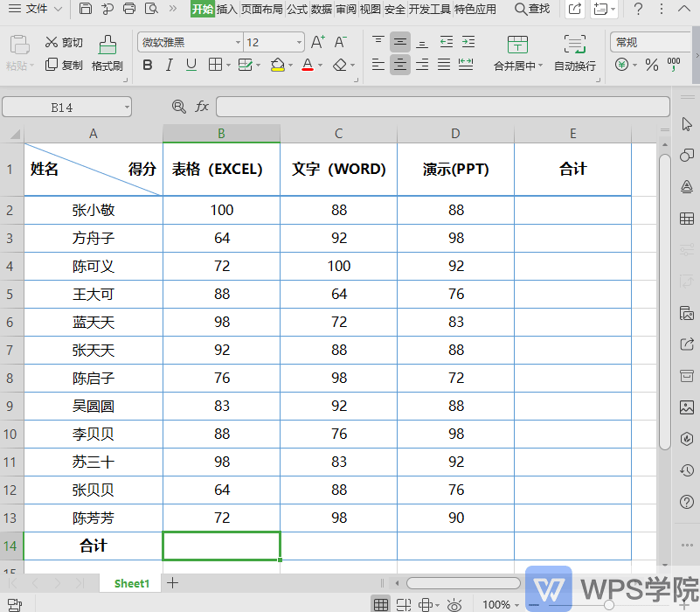Toggle Bold formatting
The image size is (700, 612).
148,66
